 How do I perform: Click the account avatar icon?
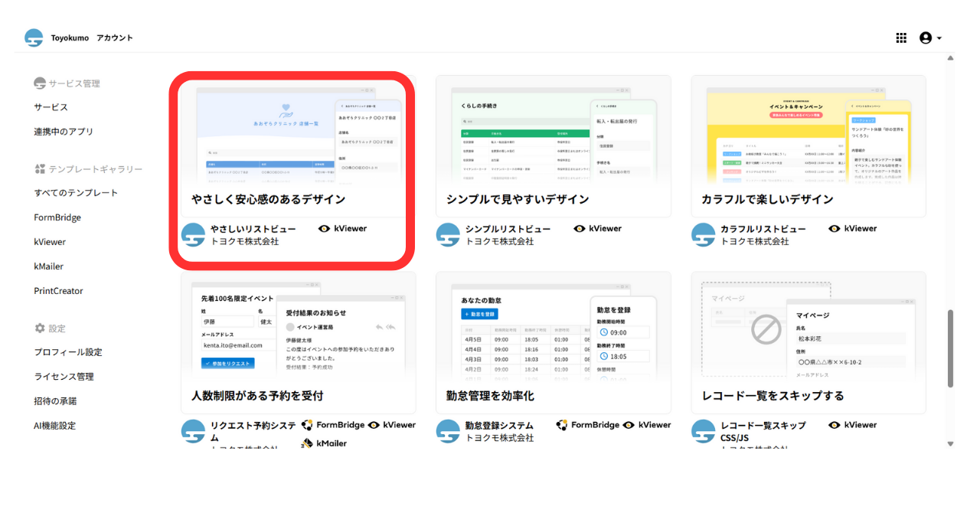point(926,37)
